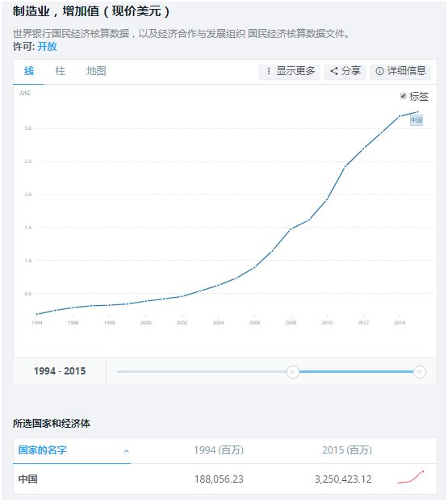Click the three-dot icon beside 显示更多

269,71
